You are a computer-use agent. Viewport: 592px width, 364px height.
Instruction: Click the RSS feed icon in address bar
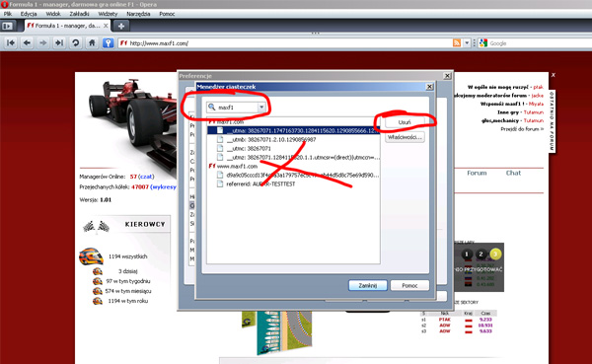[457, 43]
